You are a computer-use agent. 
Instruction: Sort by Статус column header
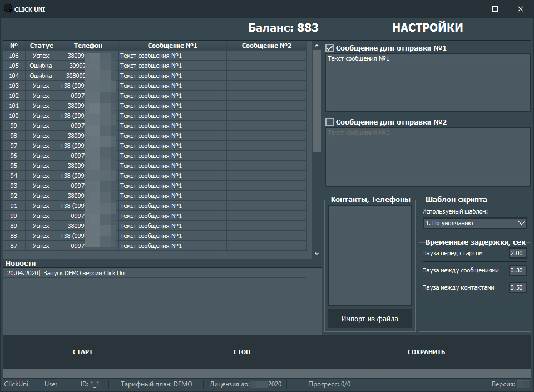(x=41, y=46)
